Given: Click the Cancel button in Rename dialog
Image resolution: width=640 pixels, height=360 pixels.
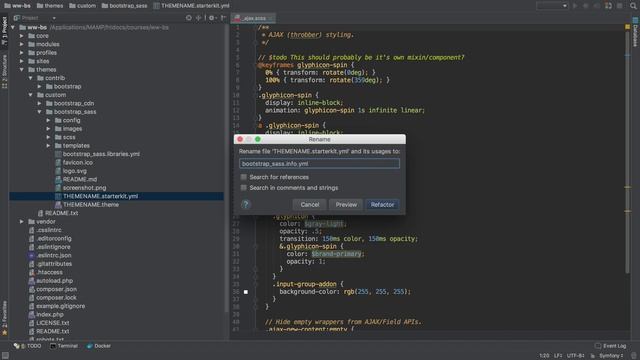Looking at the screenshot, I should coord(310,204).
